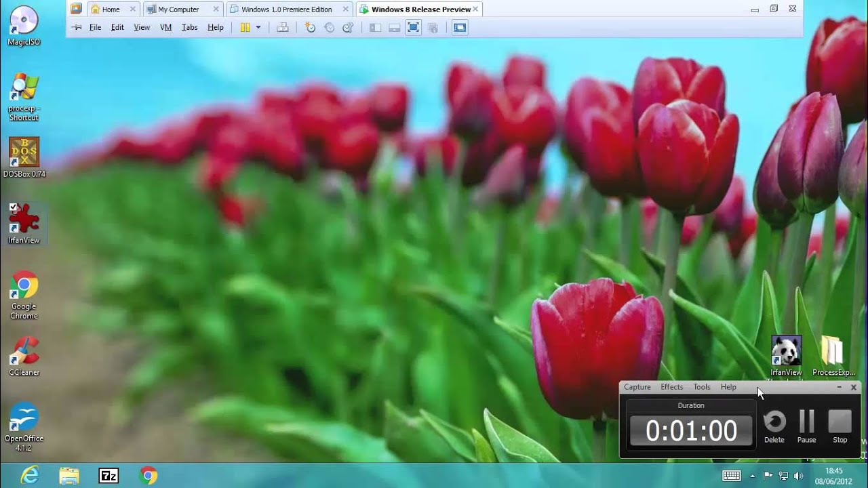Open the Google Chrome desktop shortcut
Screen dimensions: 868x488
pyautogui.click(x=24, y=296)
